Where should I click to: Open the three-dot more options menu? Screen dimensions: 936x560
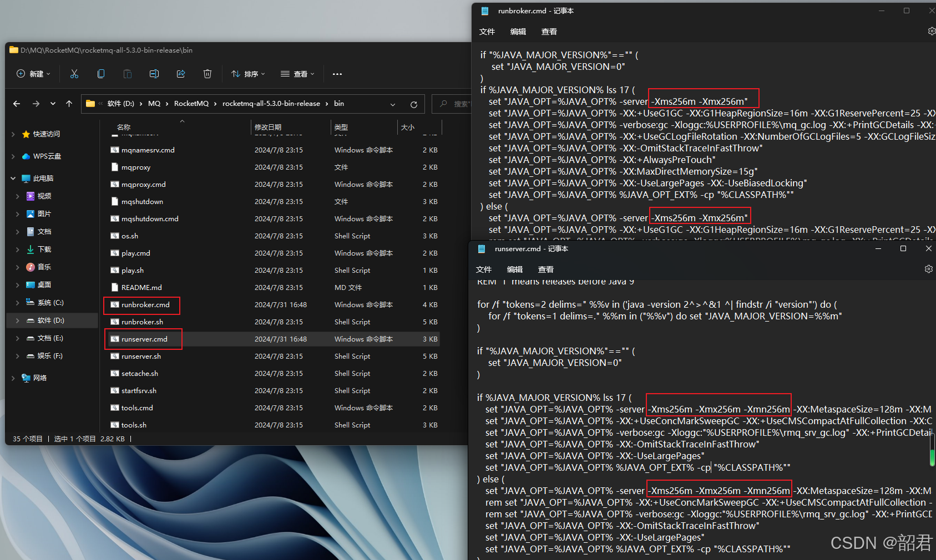337,74
